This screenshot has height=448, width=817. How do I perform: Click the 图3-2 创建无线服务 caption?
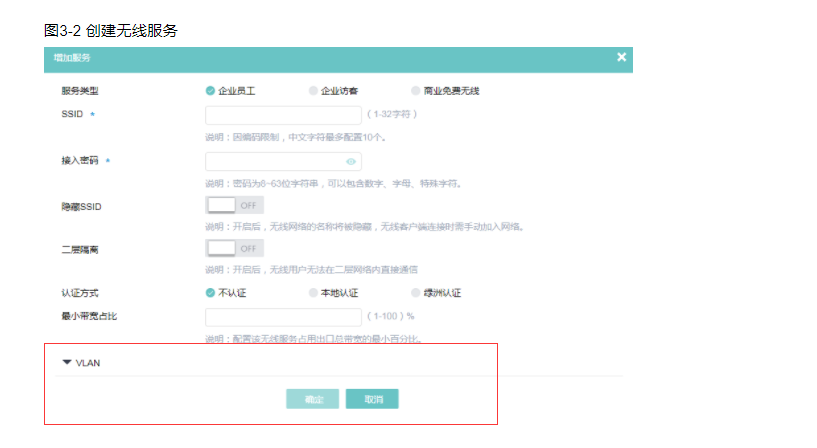[110, 31]
